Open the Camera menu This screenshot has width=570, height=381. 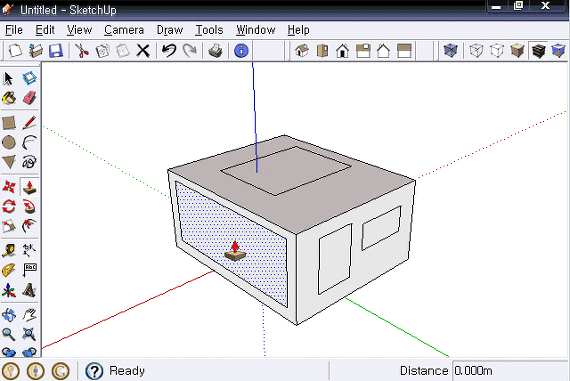[124, 30]
